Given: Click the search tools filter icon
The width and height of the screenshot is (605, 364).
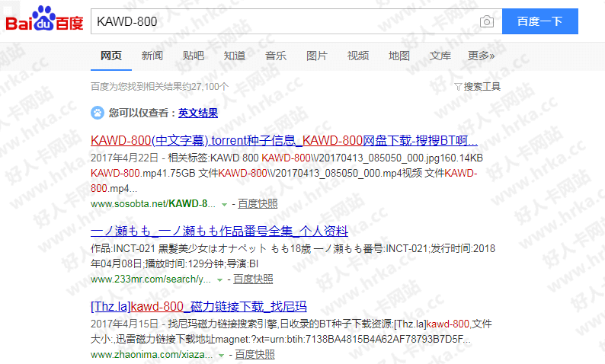Looking at the screenshot, I should (458, 87).
